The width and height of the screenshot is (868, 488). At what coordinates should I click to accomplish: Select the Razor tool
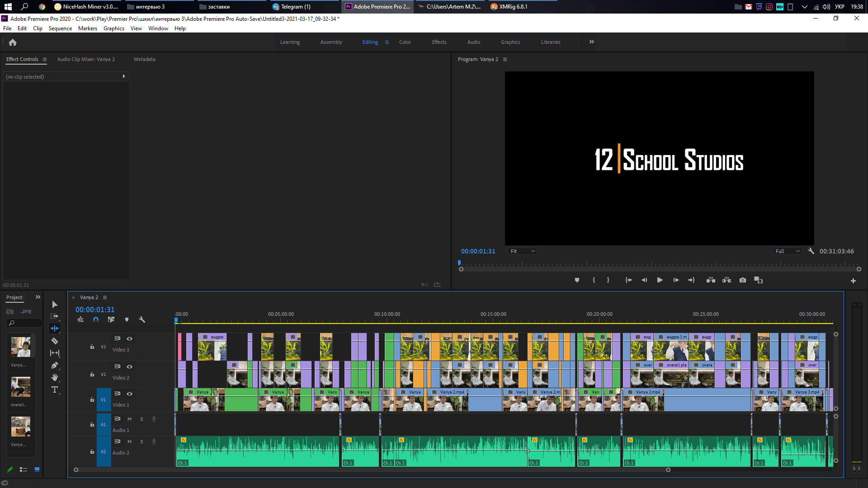pyautogui.click(x=55, y=341)
